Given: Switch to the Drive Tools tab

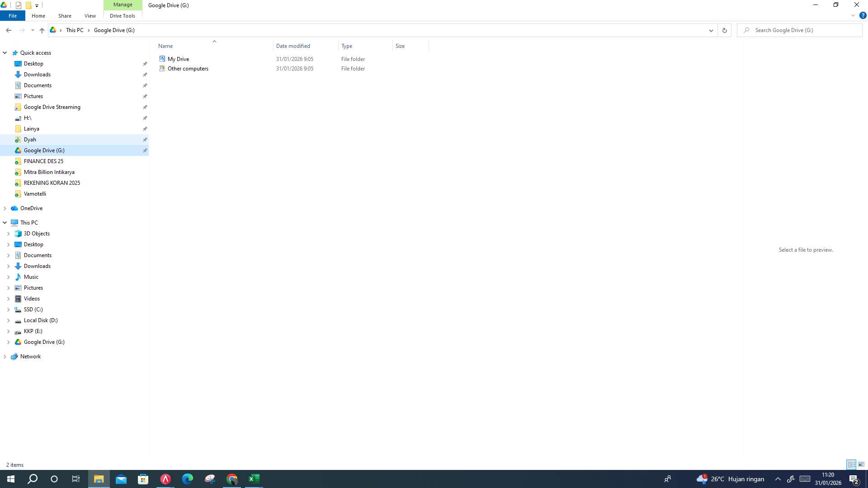Looking at the screenshot, I should (122, 15).
